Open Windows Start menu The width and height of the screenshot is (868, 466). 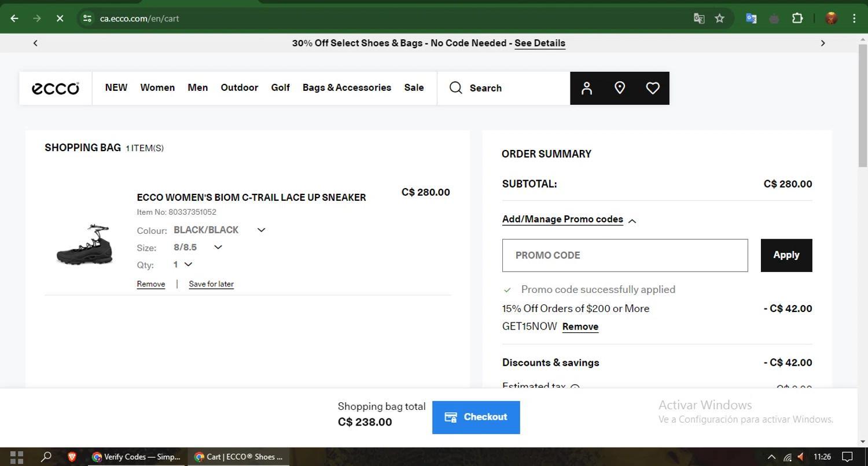click(x=17, y=457)
